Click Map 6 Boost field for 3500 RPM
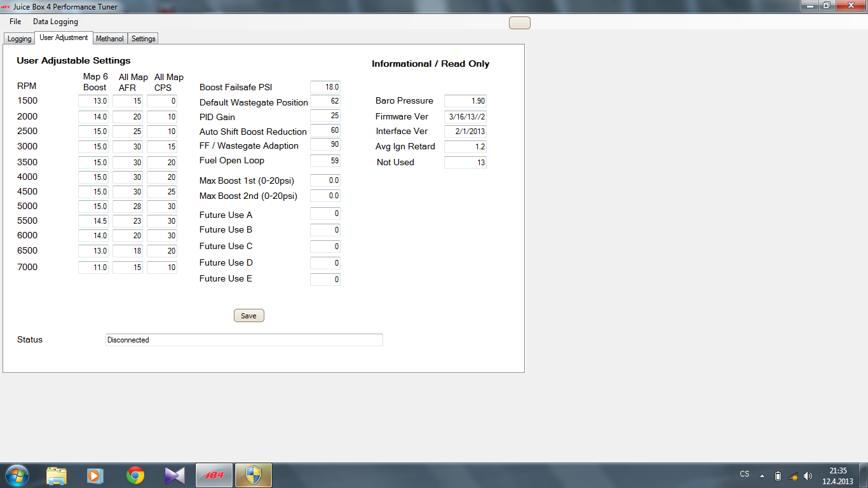Screen dimensions: 868x488 click(x=93, y=163)
